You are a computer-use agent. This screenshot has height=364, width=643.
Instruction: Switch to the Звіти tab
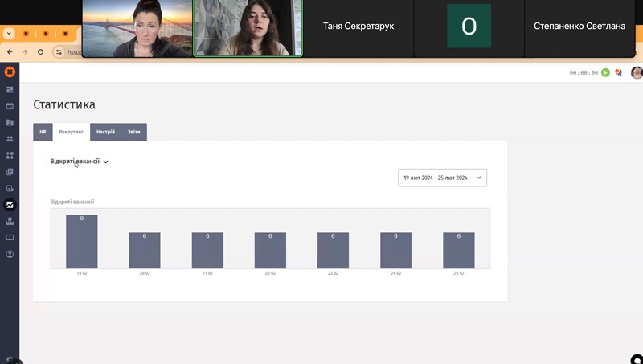[x=134, y=132]
